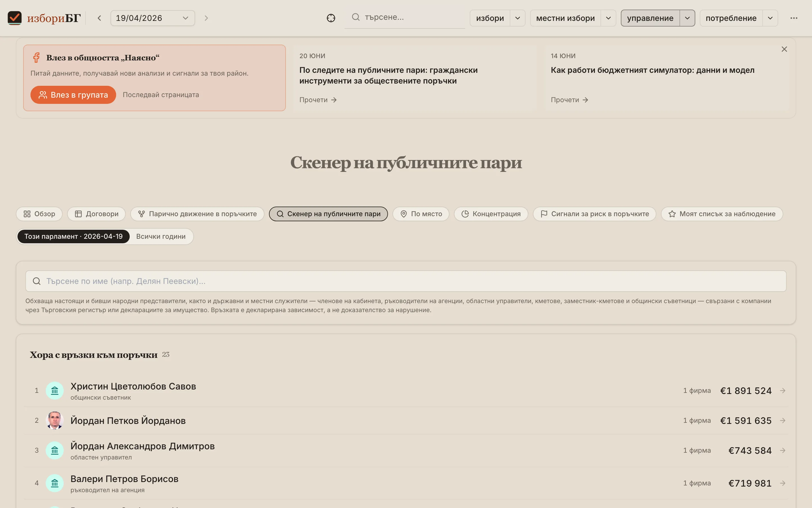The width and height of the screenshot is (812, 508).
Task: Open arrow for the €719 981 row
Action: pos(782,483)
